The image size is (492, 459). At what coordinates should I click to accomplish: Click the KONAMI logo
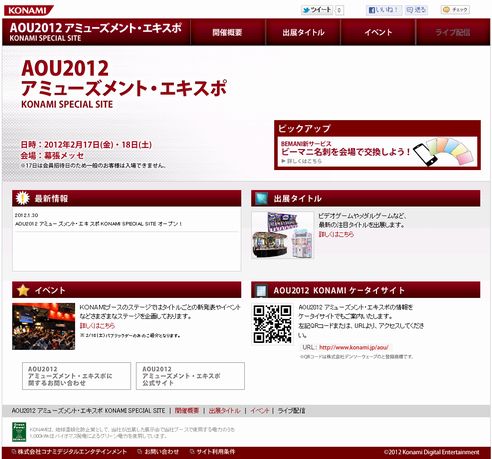point(28,10)
